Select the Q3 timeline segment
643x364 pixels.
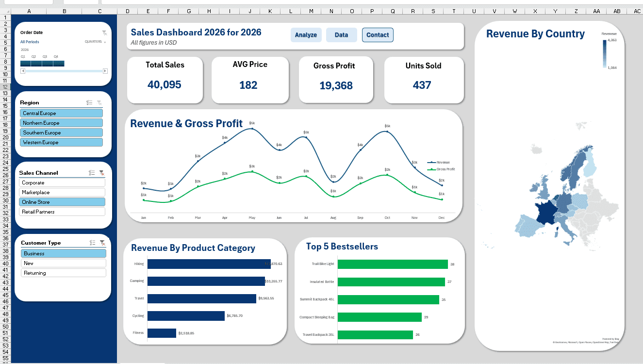pos(48,64)
